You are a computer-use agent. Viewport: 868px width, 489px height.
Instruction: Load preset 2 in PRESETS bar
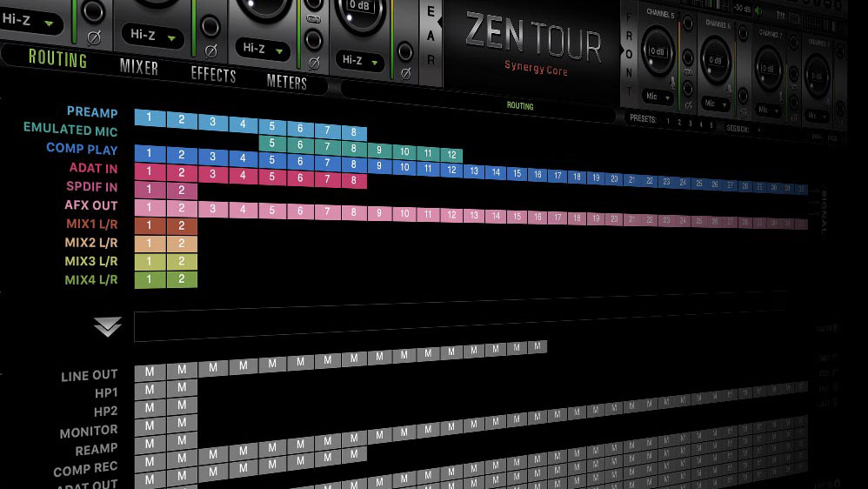(679, 123)
